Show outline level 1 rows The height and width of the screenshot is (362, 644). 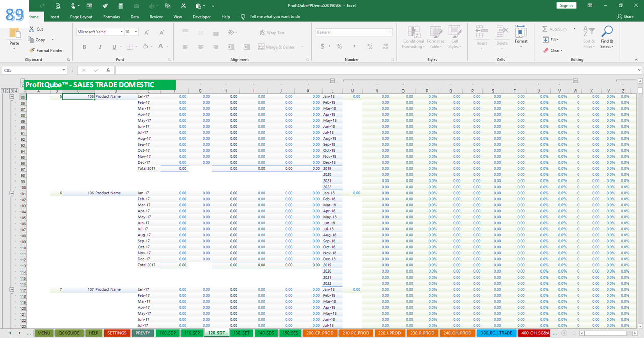4,90
